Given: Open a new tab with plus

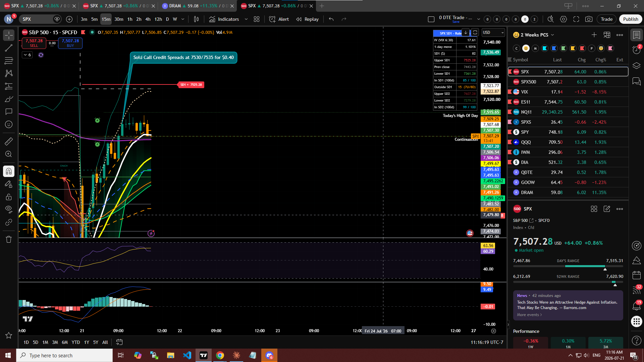Looking at the screenshot, I should coord(322,6).
